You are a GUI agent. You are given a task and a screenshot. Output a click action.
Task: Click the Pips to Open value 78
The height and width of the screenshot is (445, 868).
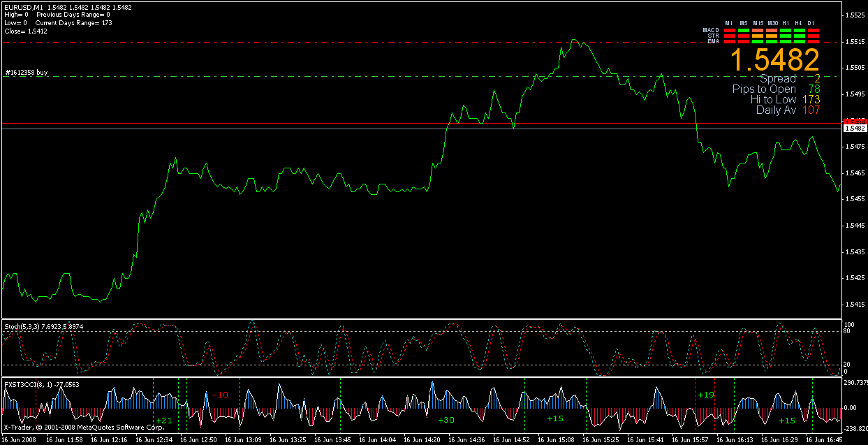coord(814,89)
